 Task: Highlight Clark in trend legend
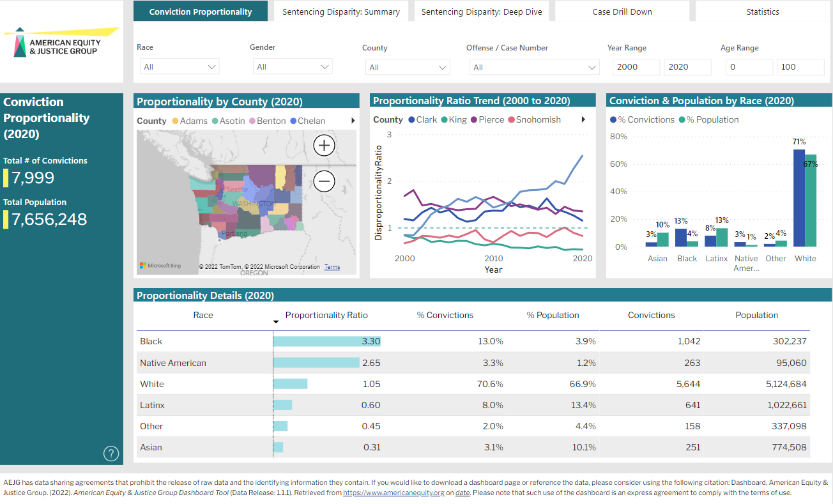pyautogui.click(x=422, y=119)
